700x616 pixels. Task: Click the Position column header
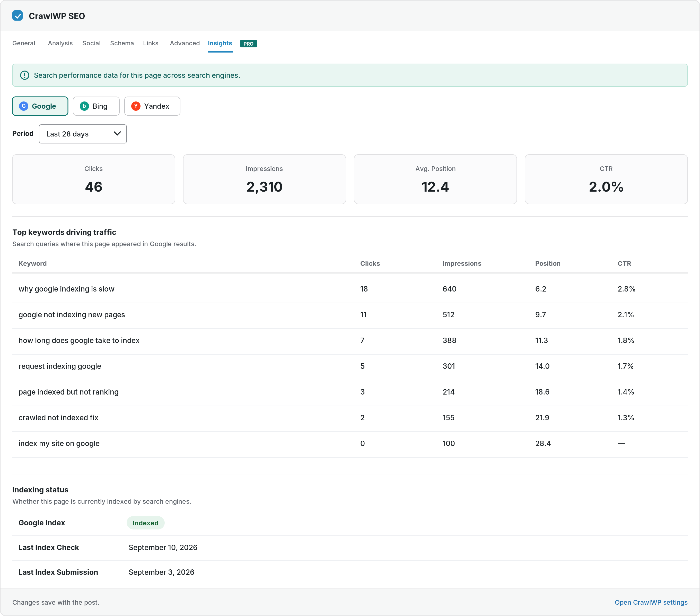click(548, 263)
